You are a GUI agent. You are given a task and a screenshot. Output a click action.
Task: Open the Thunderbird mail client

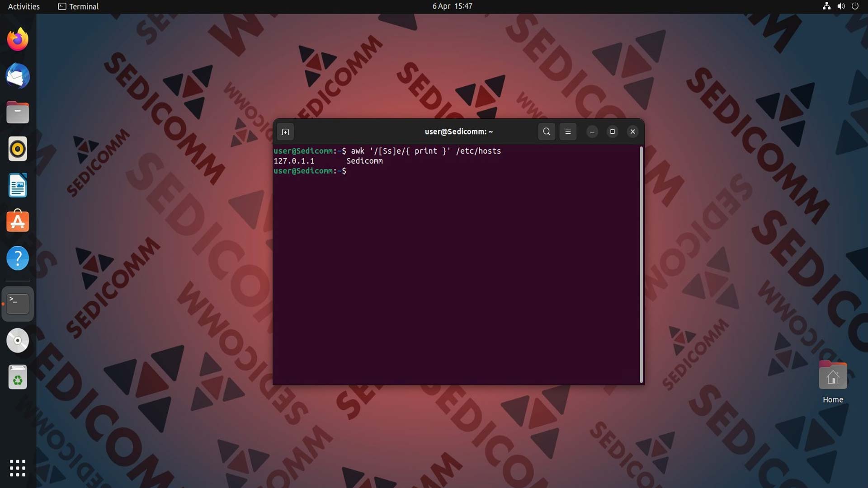[x=18, y=76]
